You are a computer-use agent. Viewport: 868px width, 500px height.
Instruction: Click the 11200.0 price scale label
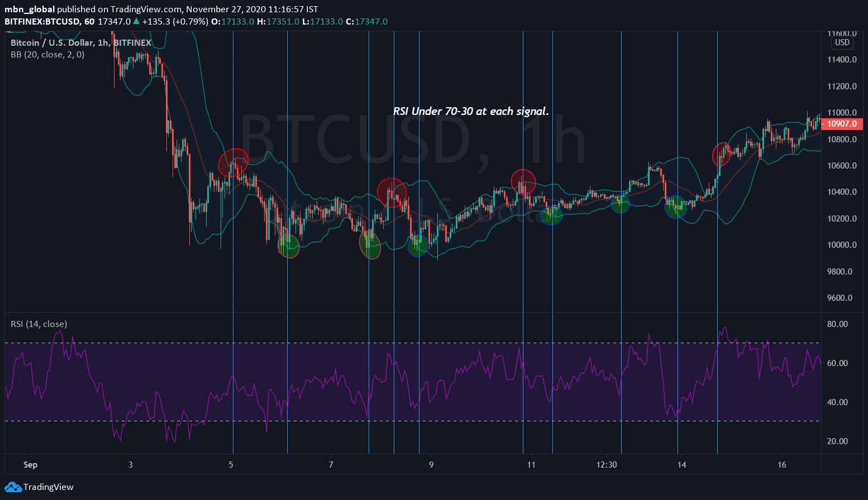pos(842,86)
